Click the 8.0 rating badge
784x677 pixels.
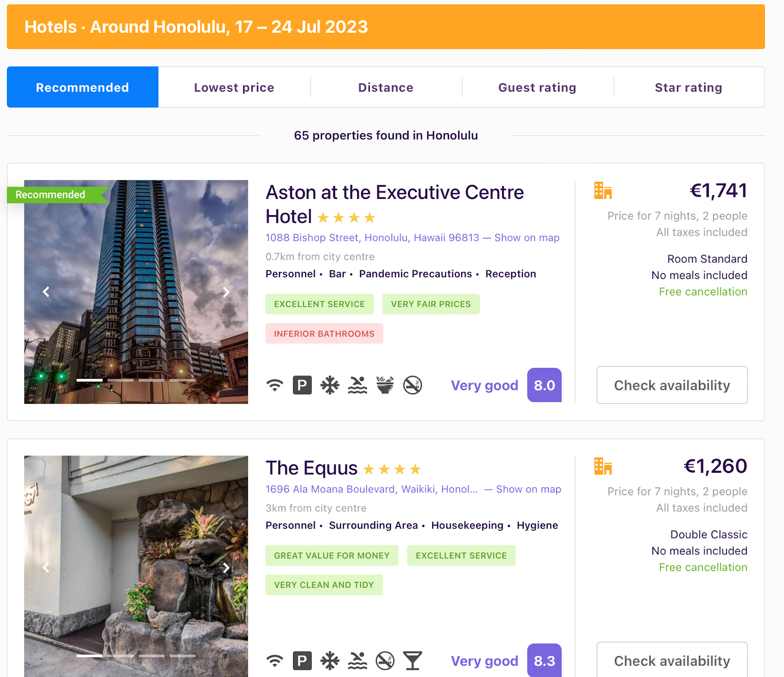click(x=544, y=385)
